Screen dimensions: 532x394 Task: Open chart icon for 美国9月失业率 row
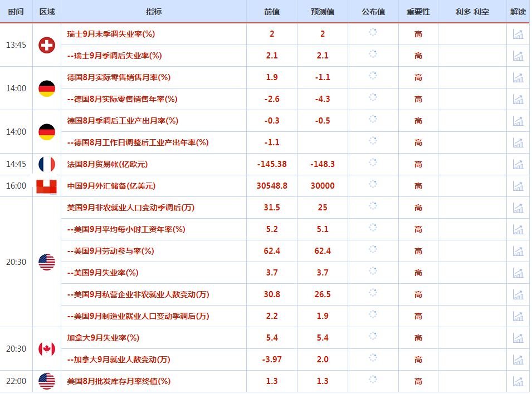pos(518,273)
